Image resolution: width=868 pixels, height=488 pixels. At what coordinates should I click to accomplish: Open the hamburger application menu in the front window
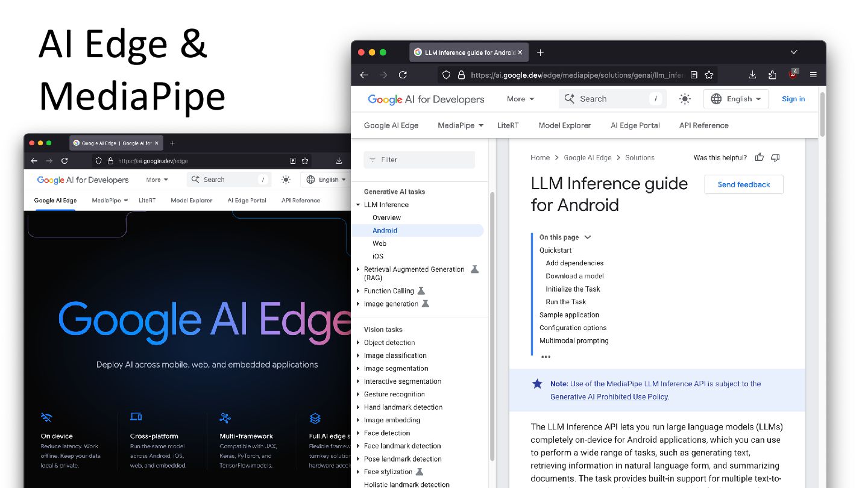pyautogui.click(x=813, y=75)
